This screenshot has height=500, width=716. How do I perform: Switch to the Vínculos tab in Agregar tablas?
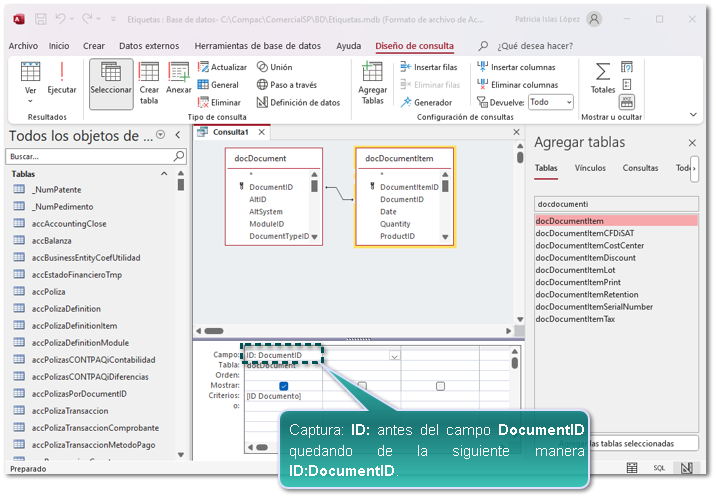click(589, 168)
